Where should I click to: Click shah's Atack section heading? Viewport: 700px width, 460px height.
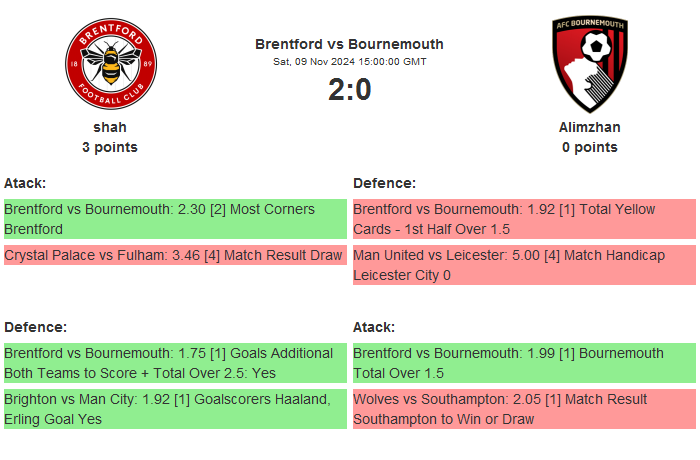pyautogui.click(x=25, y=183)
